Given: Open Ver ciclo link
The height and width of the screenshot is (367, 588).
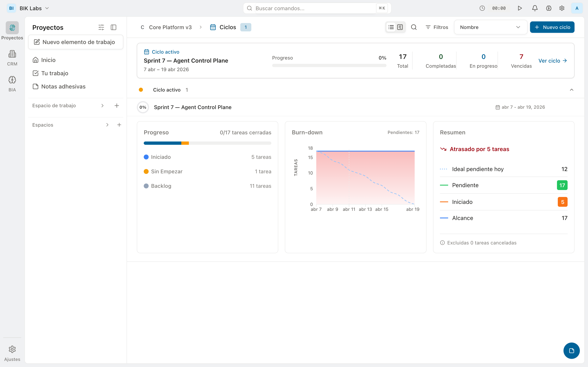Looking at the screenshot, I should [552, 60].
